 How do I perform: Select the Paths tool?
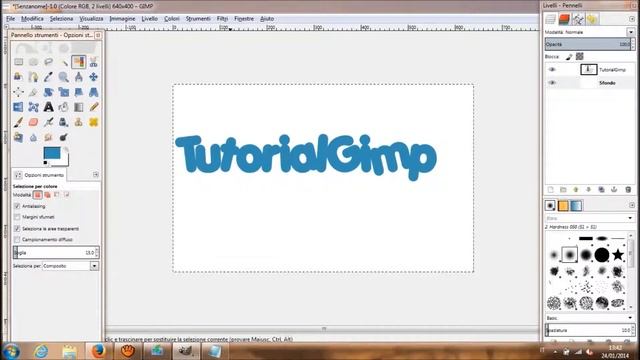pyautogui.click(x=33, y=77)
